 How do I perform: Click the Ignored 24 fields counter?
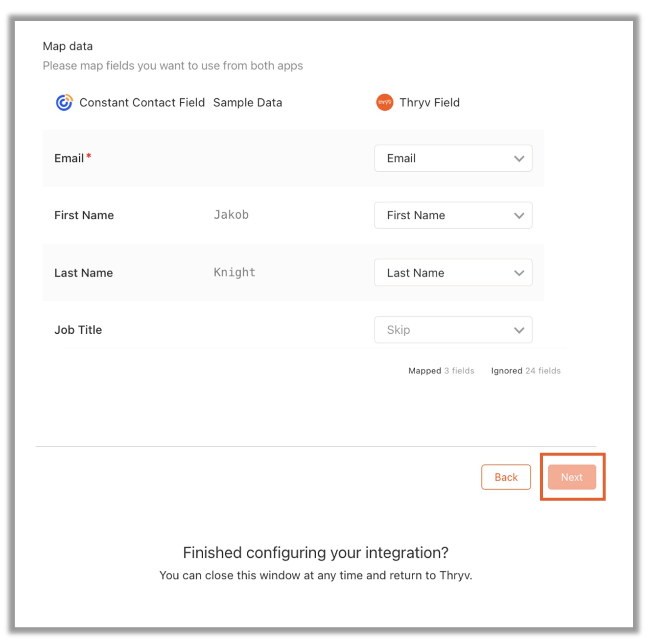[x=526, y=370]
